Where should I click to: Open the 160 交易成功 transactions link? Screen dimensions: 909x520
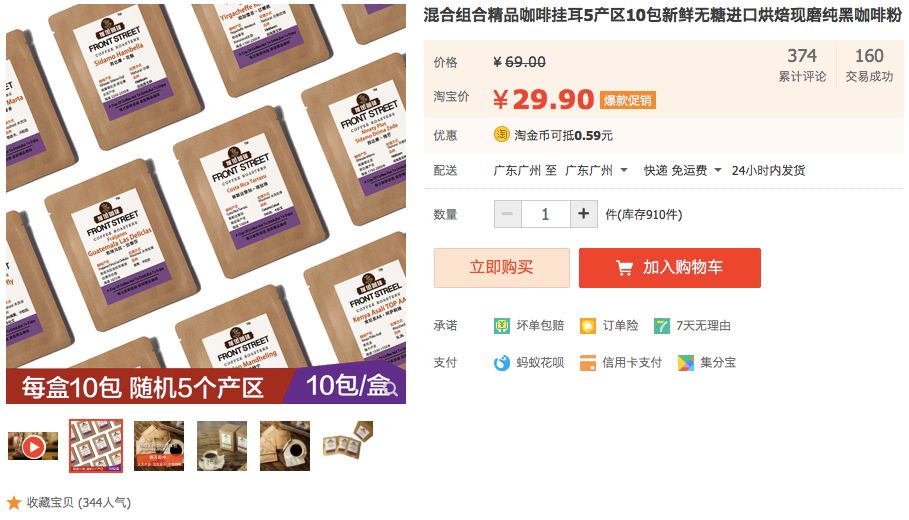pos(869,65)
